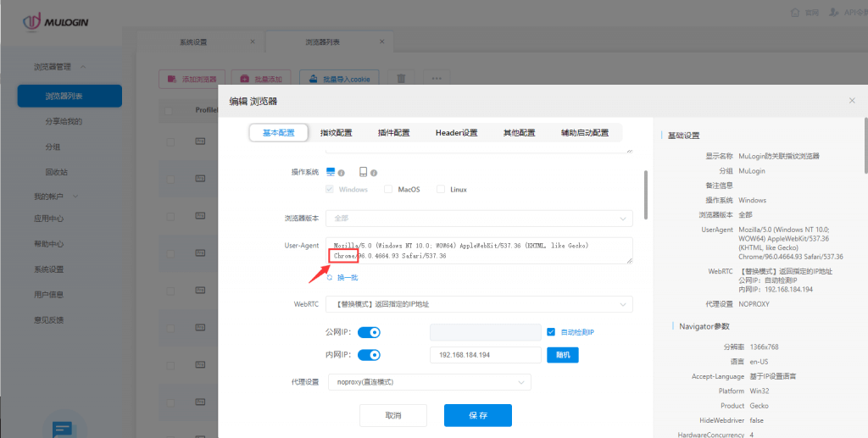
Task: Close the 浏览器列表 tab with its X
Action: tap(382, 42)
